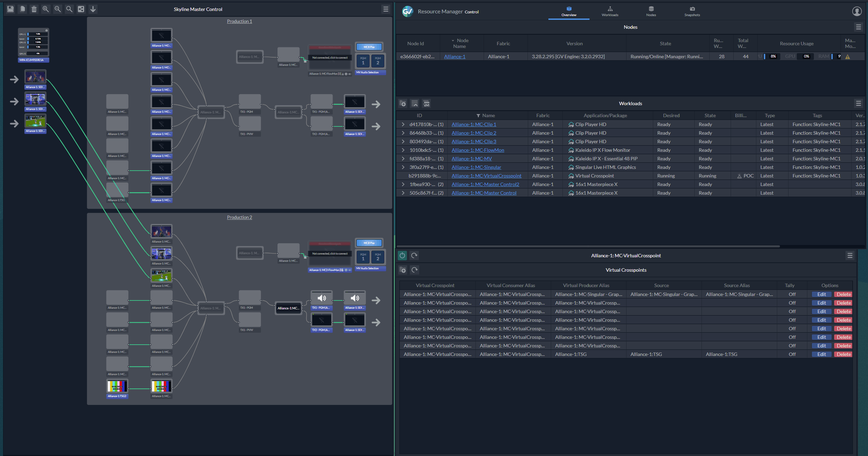The height and width of the screenshot is (456, 868).
Task: Toggle MC2 Play button in Production 2
Action: pos(369,243)
